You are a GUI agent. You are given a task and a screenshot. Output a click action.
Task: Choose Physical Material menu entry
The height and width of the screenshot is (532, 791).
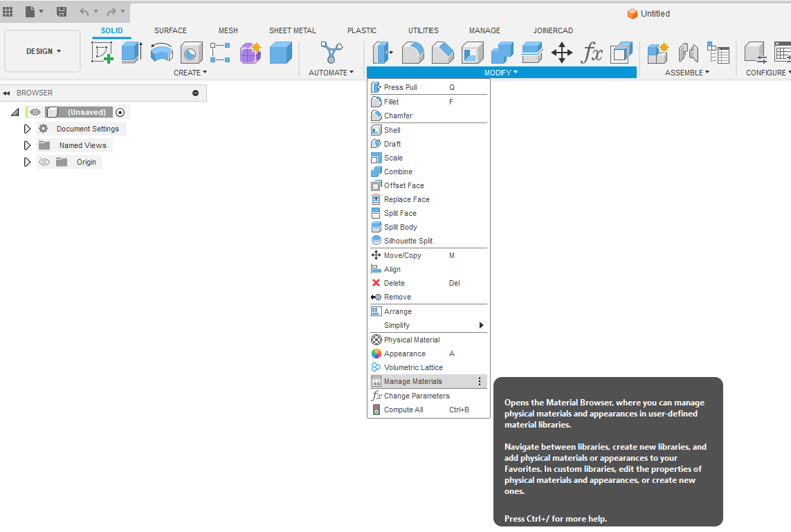coord(429,340)
